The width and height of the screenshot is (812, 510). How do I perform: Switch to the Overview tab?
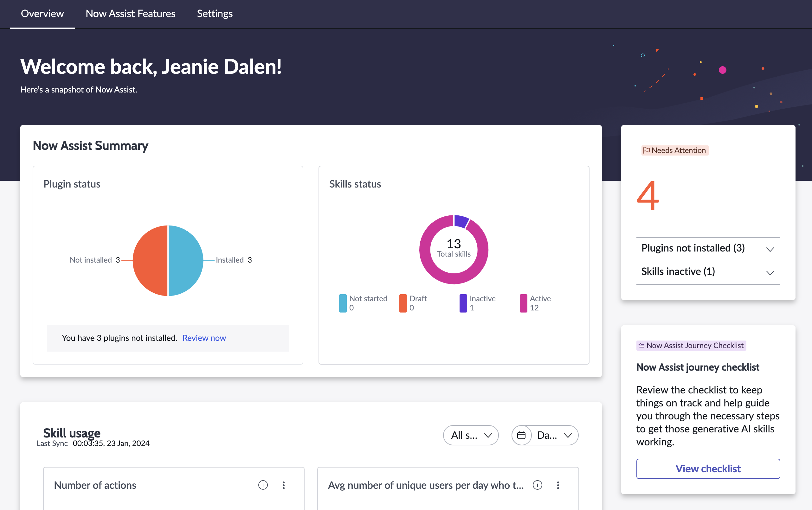(x=42, y=14)
